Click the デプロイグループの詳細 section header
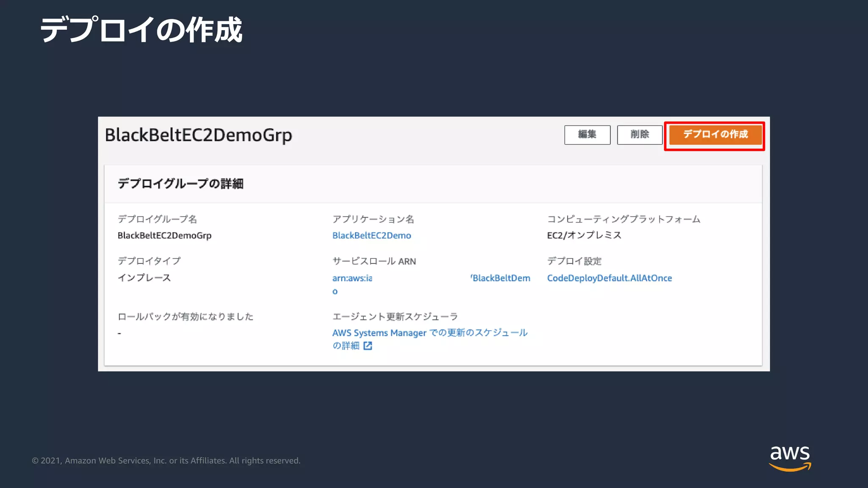This screenshot has height=488, width=868. (x=181, y=184)
